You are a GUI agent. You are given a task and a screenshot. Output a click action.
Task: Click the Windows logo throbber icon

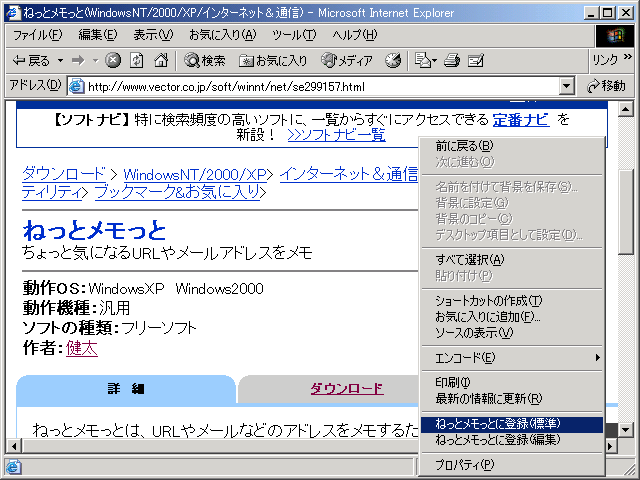614,36
